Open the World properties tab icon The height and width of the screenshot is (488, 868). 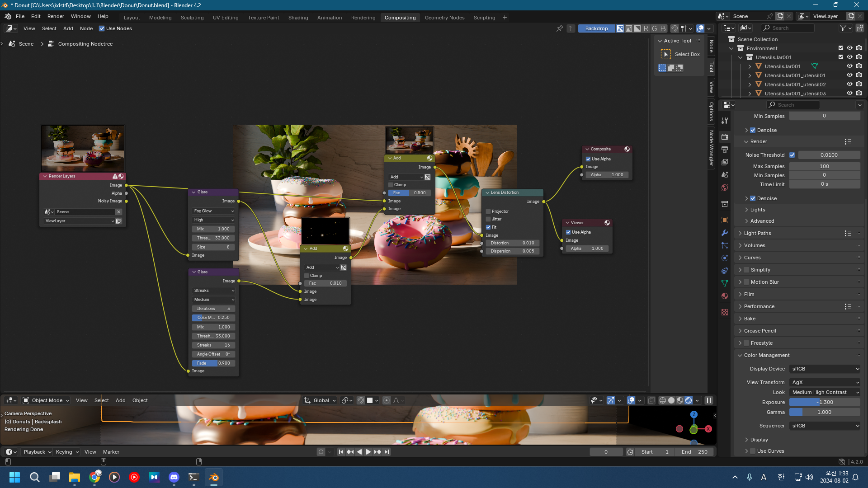[x=725, y=187]
